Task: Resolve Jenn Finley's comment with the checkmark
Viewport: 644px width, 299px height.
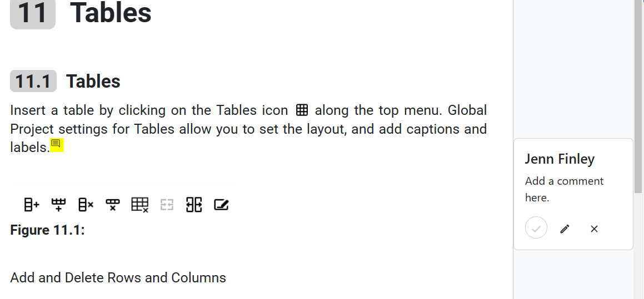Action: (x=536, y=228)
